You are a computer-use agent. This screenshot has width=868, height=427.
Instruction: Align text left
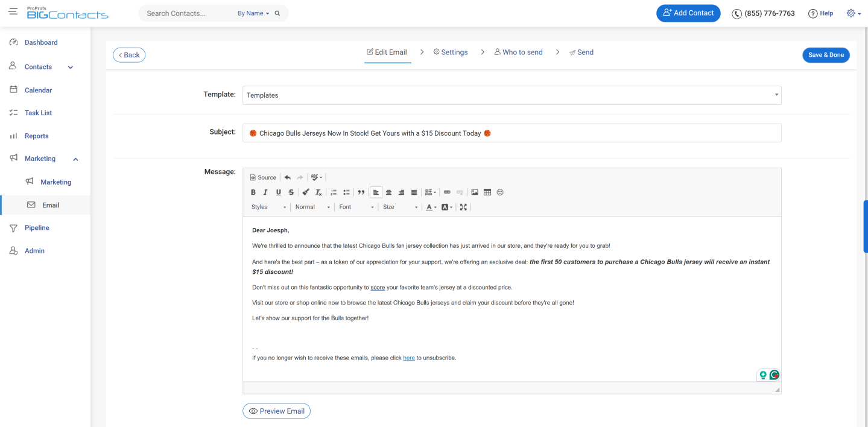click(x=376, y=192)
